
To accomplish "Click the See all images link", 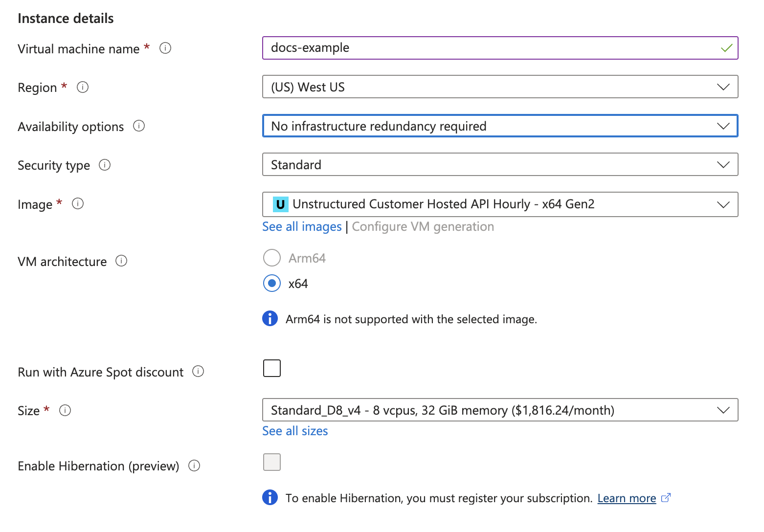I will click(x=301, y=226).
